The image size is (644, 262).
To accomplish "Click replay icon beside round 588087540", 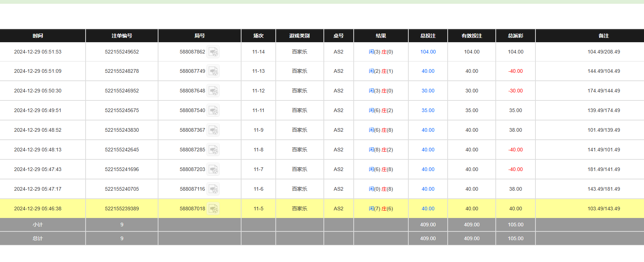I will [x=213, y=111].
